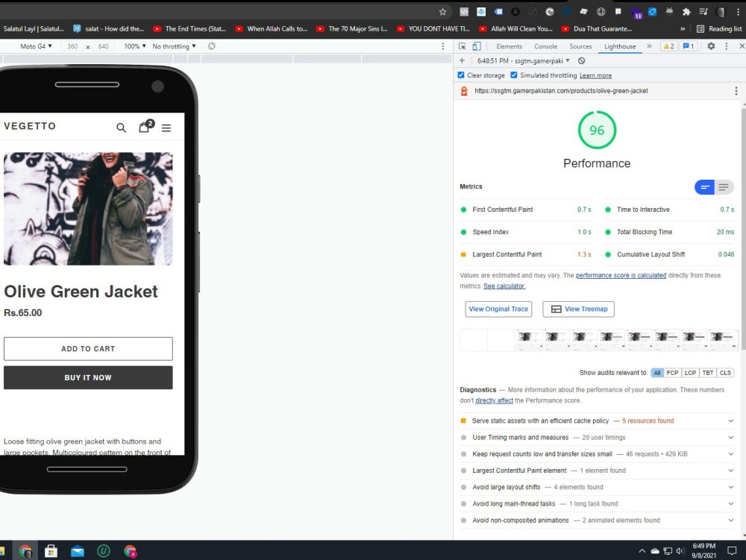The width and height of the screenshot is (746, 560).
Task: Click the bookmark star icon in address bar
Action: (x=442, y=12)
